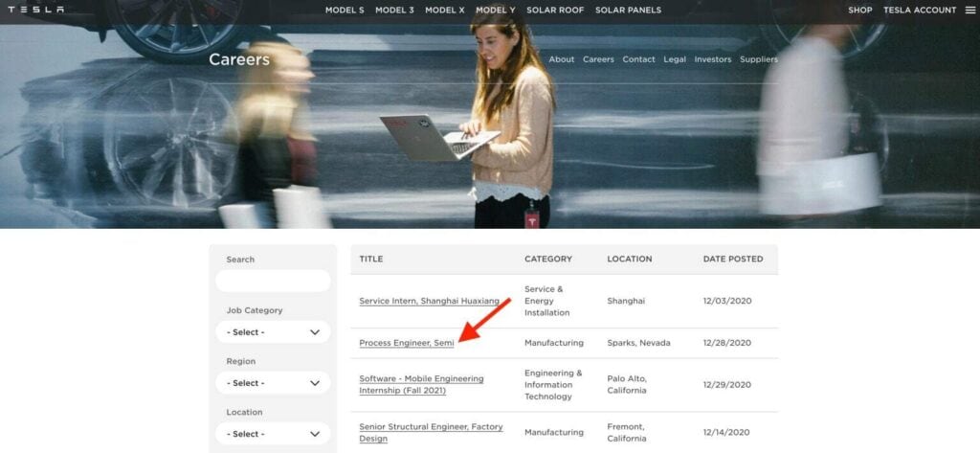Go to Solar Panels page
Image resolution: width=980 pixels, height=453 pixels.
[x=628, y=10]
